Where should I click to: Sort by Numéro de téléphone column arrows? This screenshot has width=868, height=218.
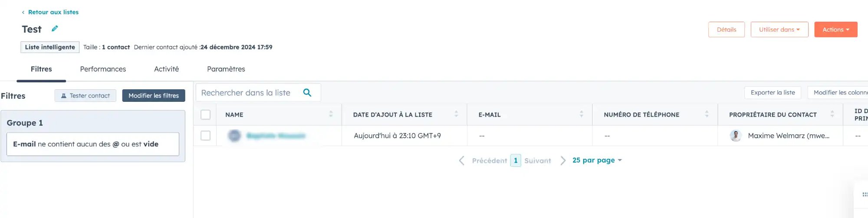pos(707,114)
